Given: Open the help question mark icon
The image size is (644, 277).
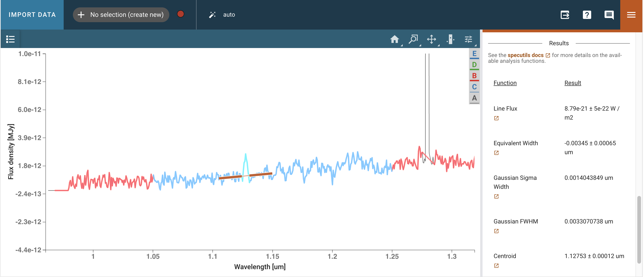Looking at the screenshot, I should [x=587, y=15].
